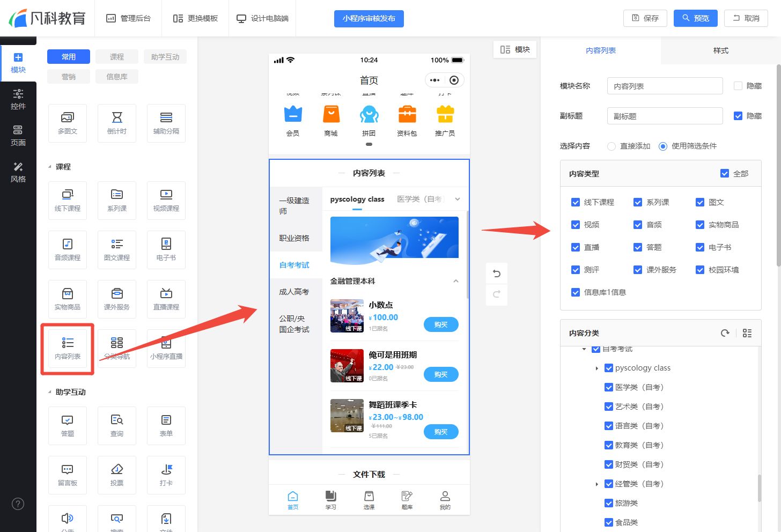Select the 倒计时 countdown module icon
Image resolution: width=781 pixels, height=532 pixels.
tap(117, 123)
